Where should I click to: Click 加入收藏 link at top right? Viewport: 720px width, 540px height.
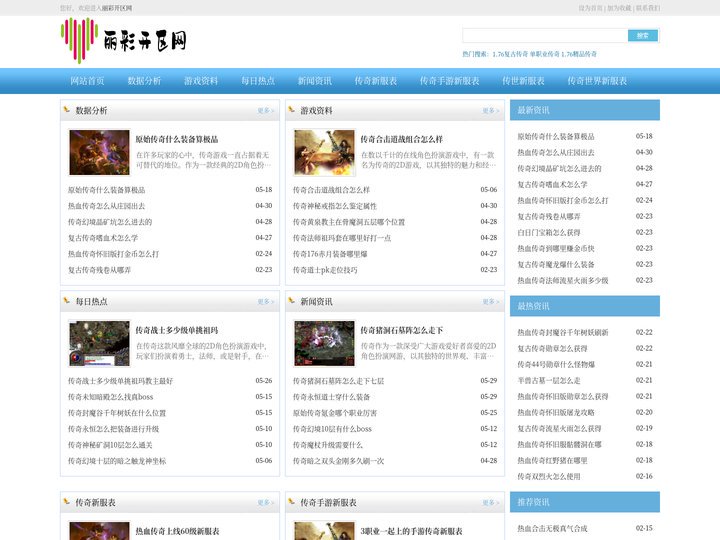pyautogui.click(x=619, y=8)
